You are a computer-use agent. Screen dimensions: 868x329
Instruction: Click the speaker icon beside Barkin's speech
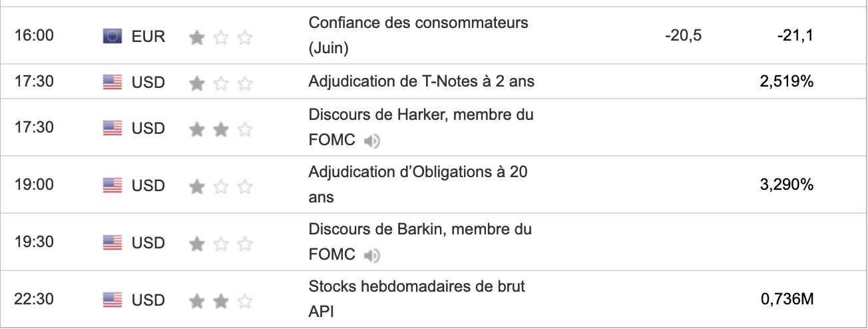pos(372,255)
